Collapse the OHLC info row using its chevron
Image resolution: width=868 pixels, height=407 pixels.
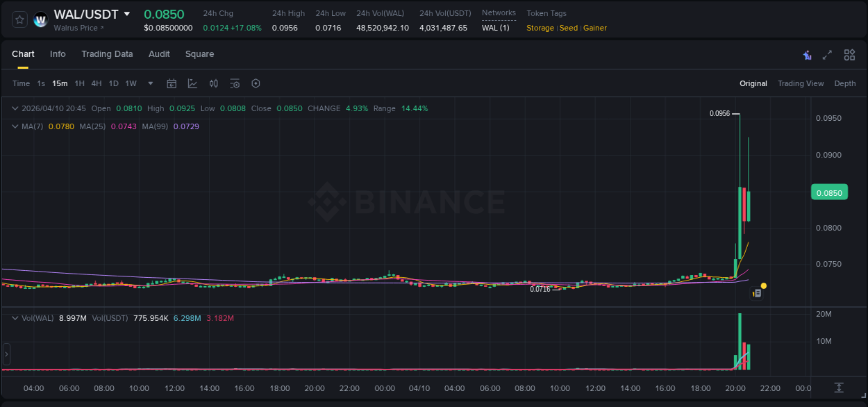tap(15, 108)
